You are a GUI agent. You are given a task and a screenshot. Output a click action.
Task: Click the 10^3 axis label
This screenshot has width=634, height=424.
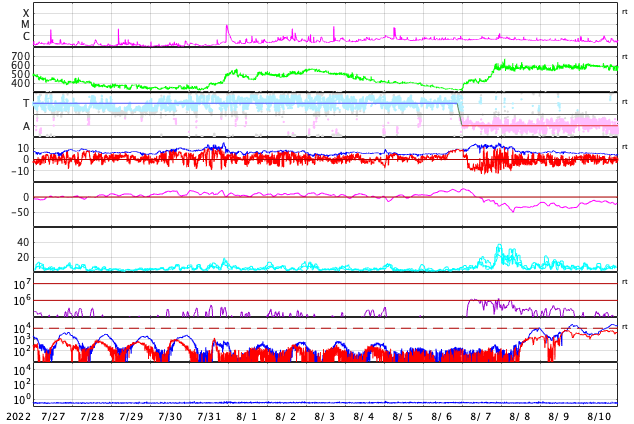click(x=22, y=340)
